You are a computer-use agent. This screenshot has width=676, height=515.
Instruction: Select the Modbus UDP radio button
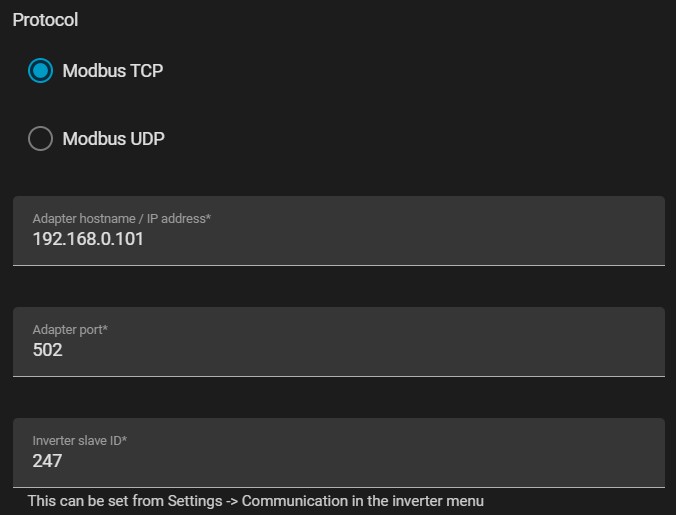41,138
